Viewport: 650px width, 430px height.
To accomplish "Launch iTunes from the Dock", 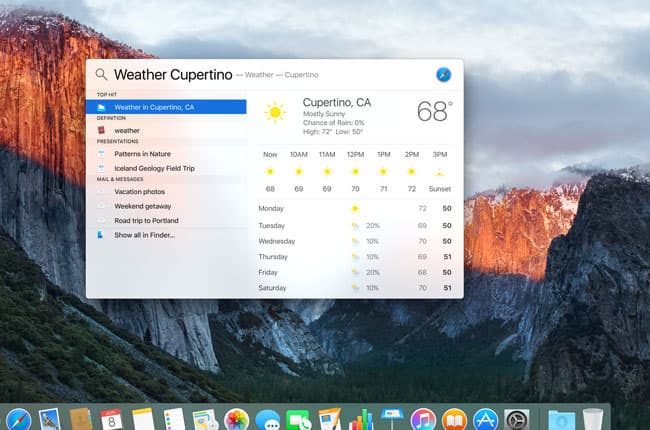I will pos(423,420).
